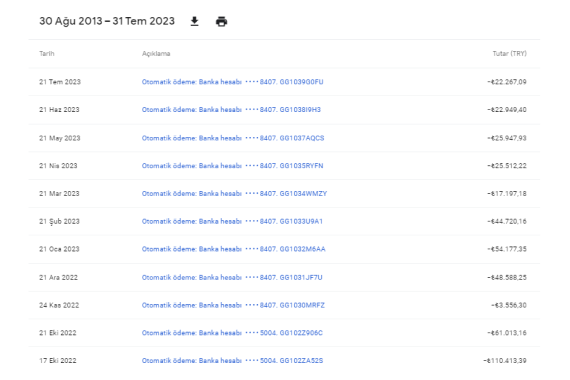The height and width of the screenshot is (380, 570).
Task: Click the amount -₺25.512,22
Action: [507, 165]
